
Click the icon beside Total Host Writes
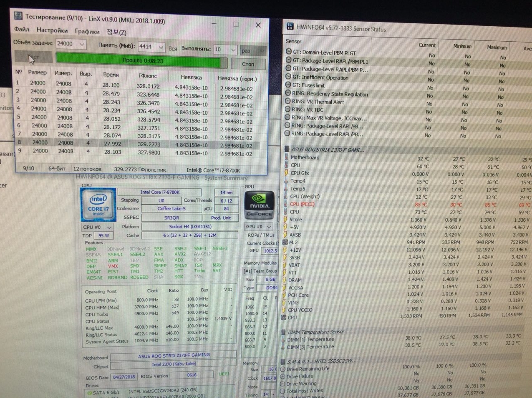[x=283, y=391]
